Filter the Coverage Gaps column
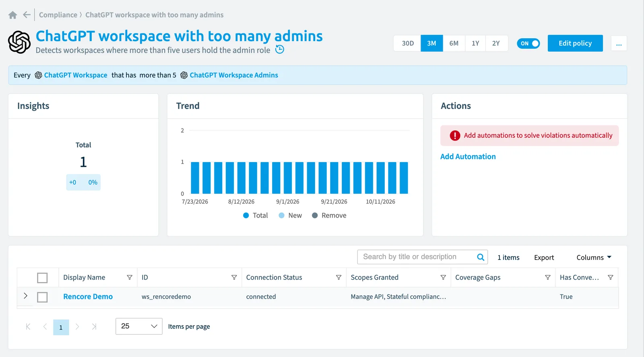The image size is (644, 357). pos(548,278)
